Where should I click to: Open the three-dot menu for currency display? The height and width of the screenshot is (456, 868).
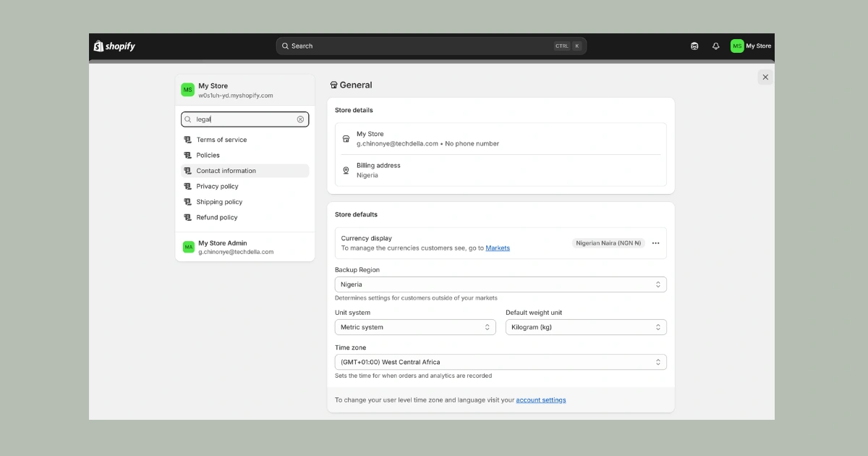(x=655, y=243)
